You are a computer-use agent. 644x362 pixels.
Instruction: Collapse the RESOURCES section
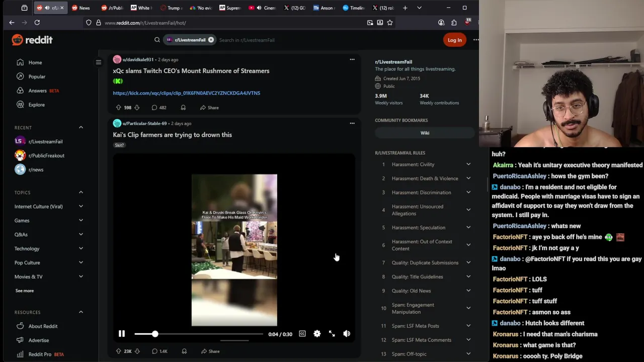tap(80, 312)
